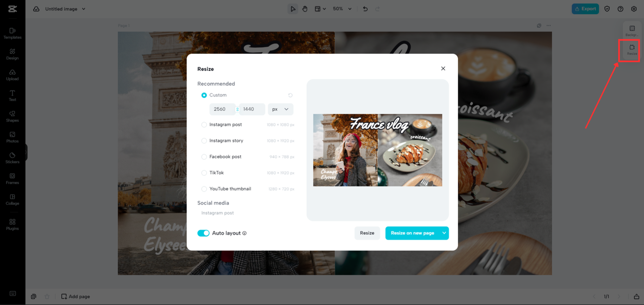Click the France vlog preview thumbnail
The image size is (644, 305).
(378, 150)
